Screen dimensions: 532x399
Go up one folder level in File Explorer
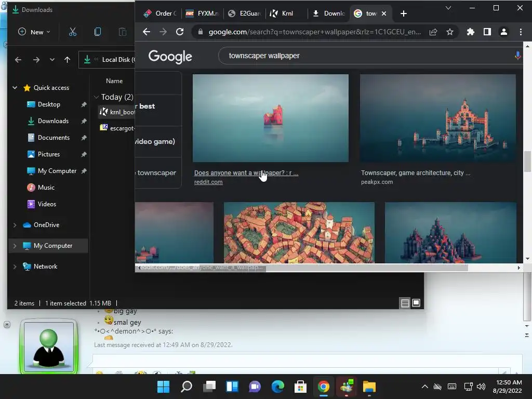point(67,60)
